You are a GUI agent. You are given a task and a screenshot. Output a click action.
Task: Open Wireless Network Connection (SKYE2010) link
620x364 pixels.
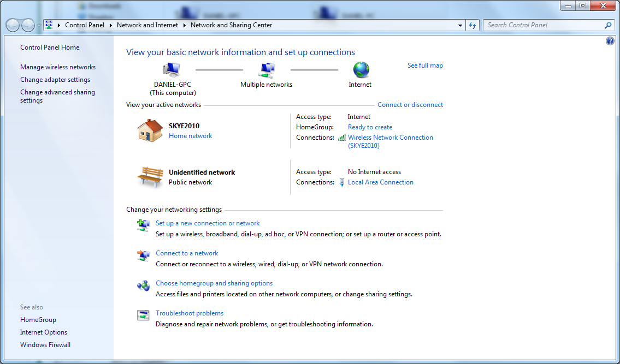[x=390, y=141]
